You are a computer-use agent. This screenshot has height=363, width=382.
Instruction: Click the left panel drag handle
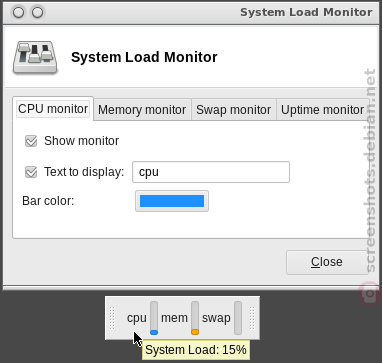click(x=112, y=318)
